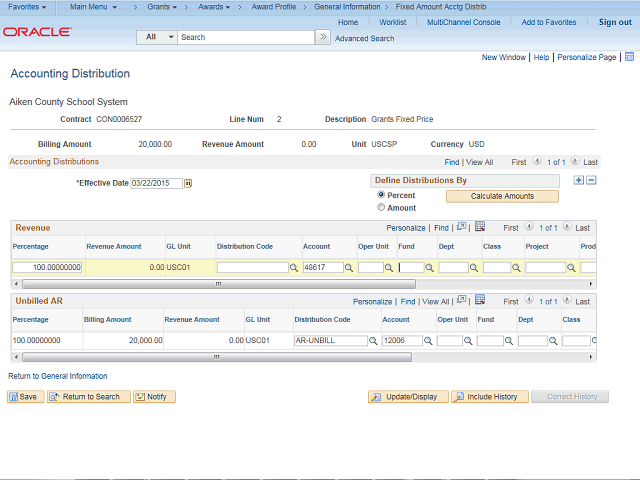Expand the Favorites menu
This screenshot has height=480, width=640.
pyautogui.click(x=27, y=7)
